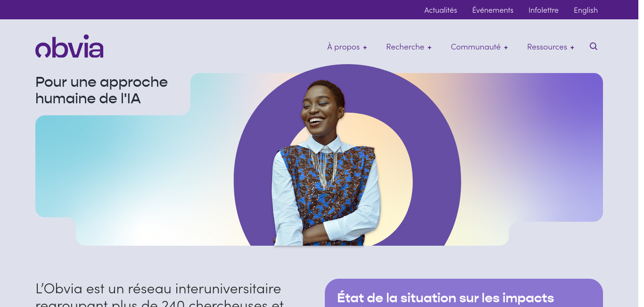Image resolution: width=644 pixels, height=307 pixels.
Task: Expand the plus icon beside À propos
Action: tap(365, 48)
